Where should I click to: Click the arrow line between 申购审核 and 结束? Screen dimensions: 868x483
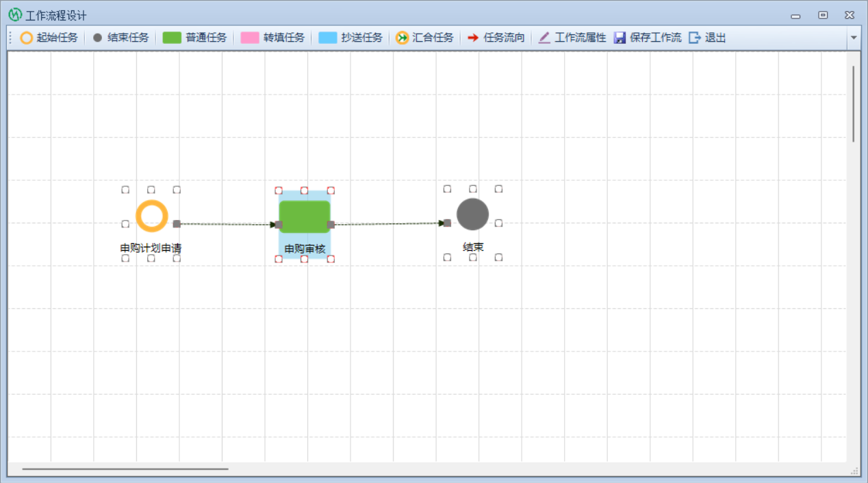[387, 224]
